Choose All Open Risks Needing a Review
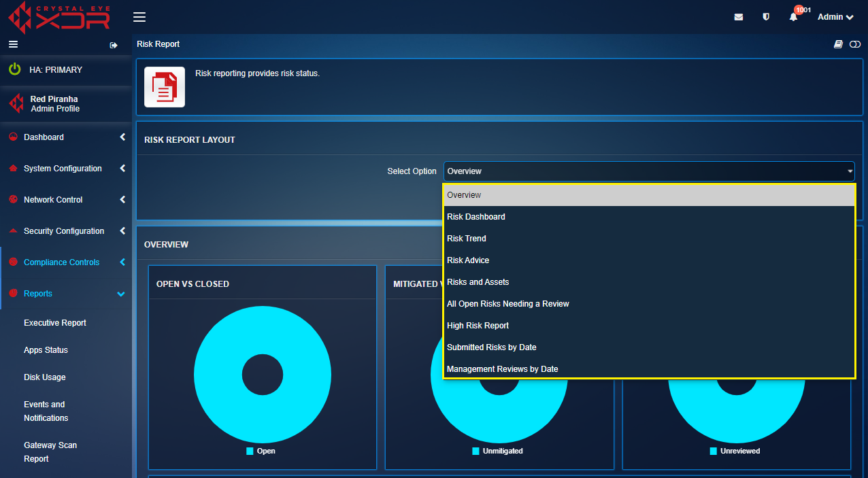The image size is (868, 478). click(649, 304)
